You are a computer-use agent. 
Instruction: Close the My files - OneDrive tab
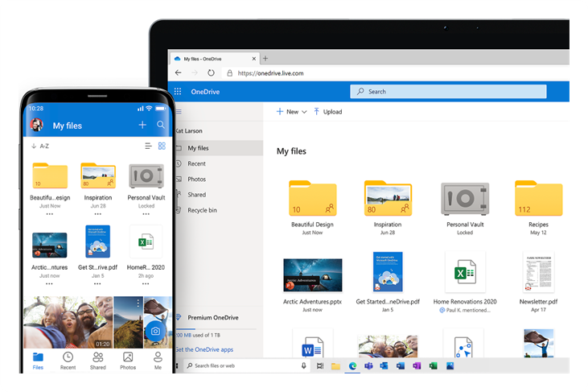254,59
